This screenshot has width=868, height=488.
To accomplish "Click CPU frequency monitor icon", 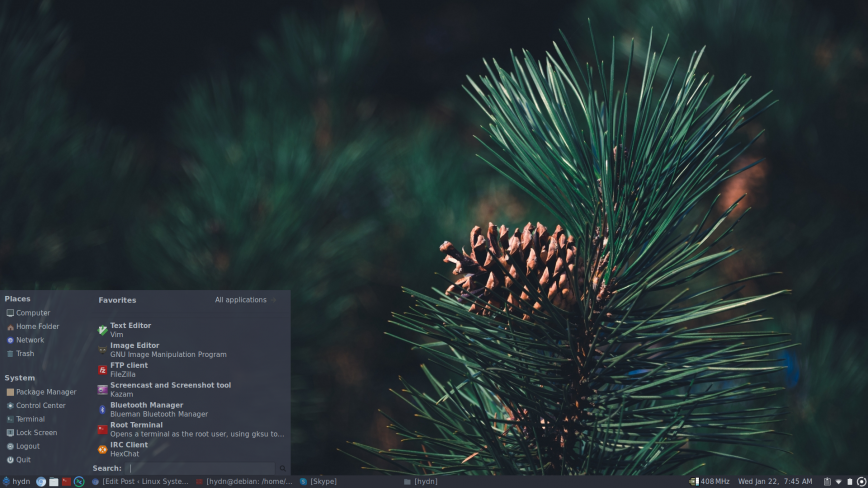I will click(694, 481).
